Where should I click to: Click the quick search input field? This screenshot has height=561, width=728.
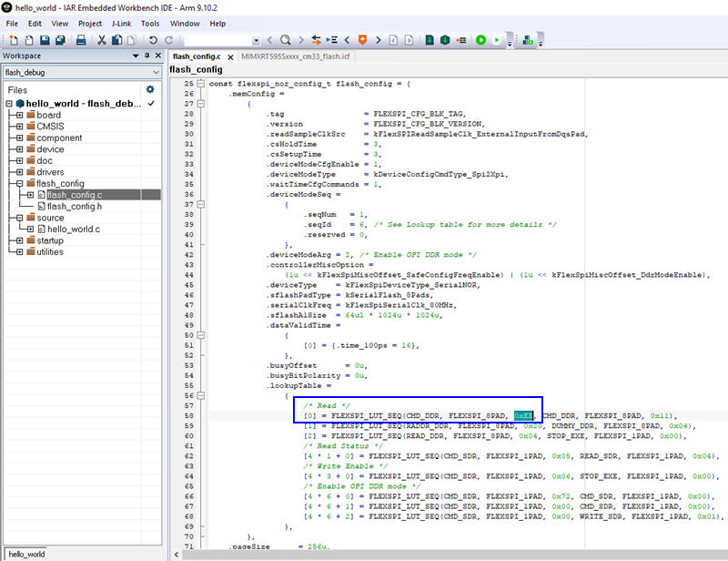click(x=218, y=41)
